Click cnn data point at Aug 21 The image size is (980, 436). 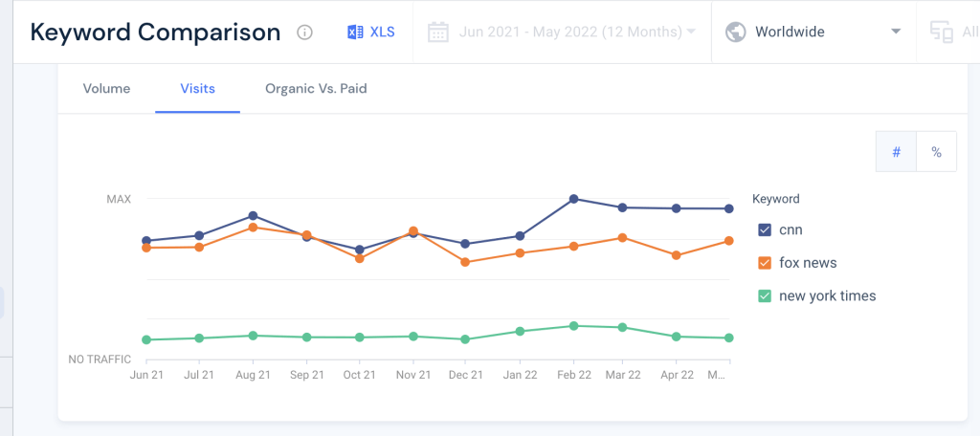tap(253, 216)
